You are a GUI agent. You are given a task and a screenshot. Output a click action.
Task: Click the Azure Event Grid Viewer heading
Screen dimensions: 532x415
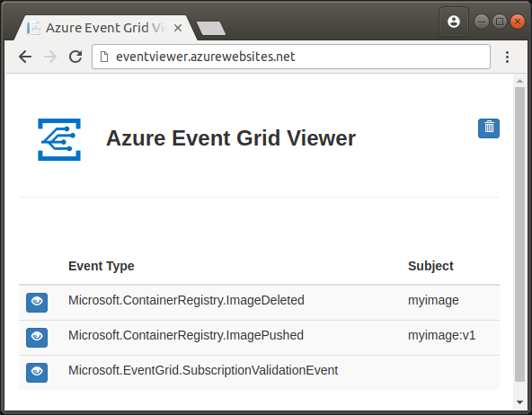[x=231, y=138]
